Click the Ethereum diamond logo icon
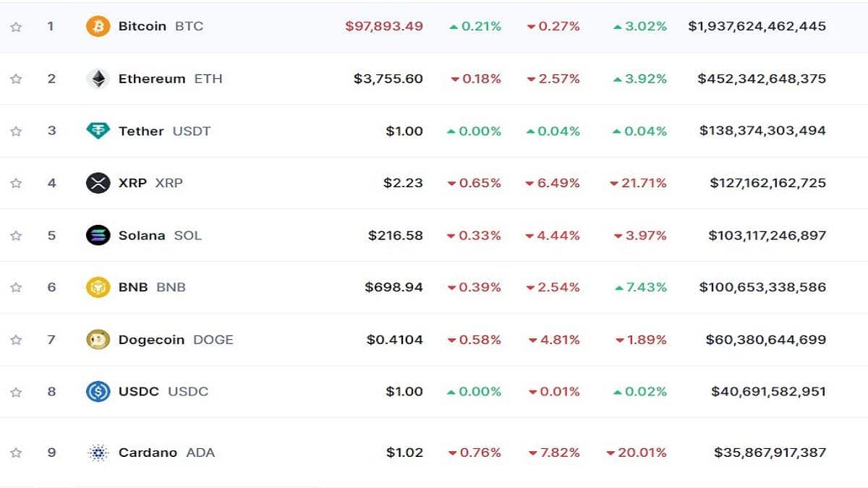 [x=98, y=79]
